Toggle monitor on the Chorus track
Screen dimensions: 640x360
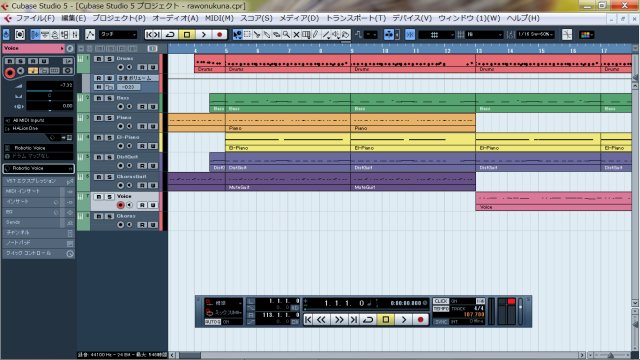coord(129,225)
